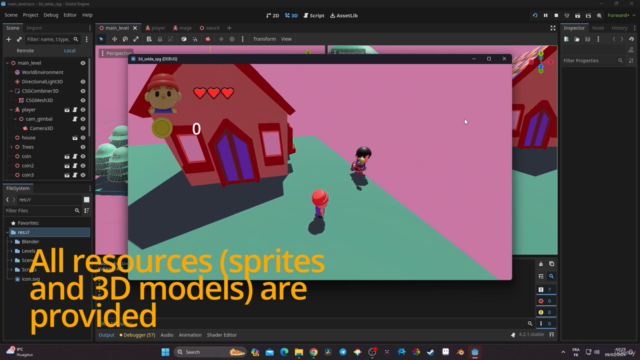Open the Debugger (57) bottom panel
The width and height of the screenshot is (640, 360).
tap(137, 335)
